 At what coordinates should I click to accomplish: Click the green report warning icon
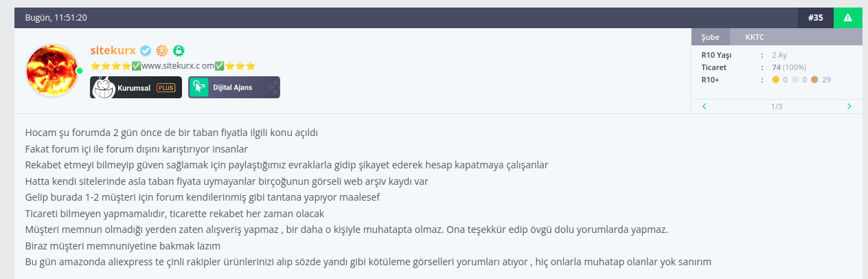[x=847, y=18]
